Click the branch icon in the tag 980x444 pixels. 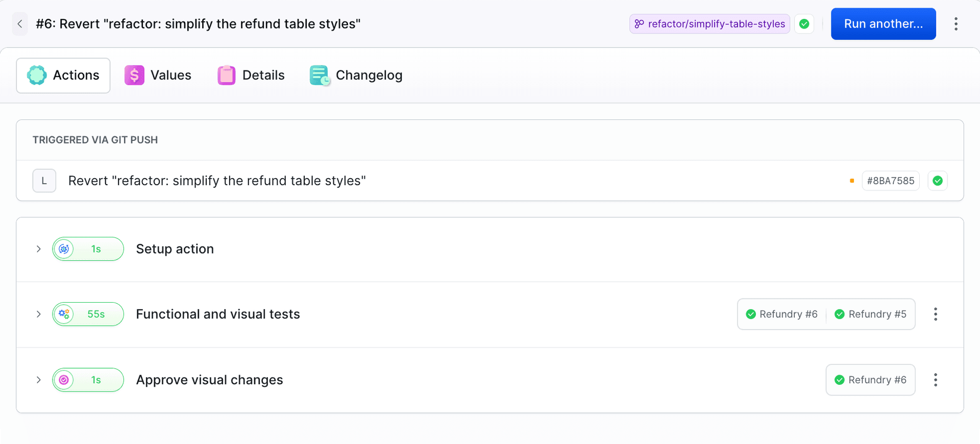tap(639, 24)
